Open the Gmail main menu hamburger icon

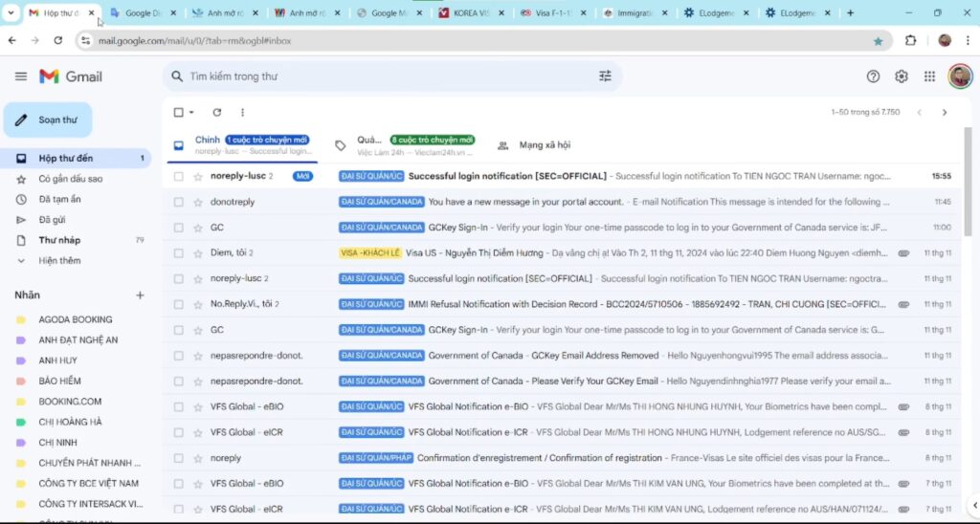pos(21,76)
